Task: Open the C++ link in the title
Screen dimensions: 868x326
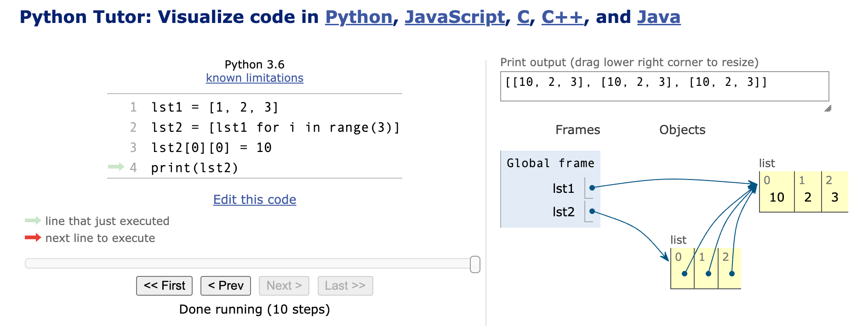Action: (563, 17)
